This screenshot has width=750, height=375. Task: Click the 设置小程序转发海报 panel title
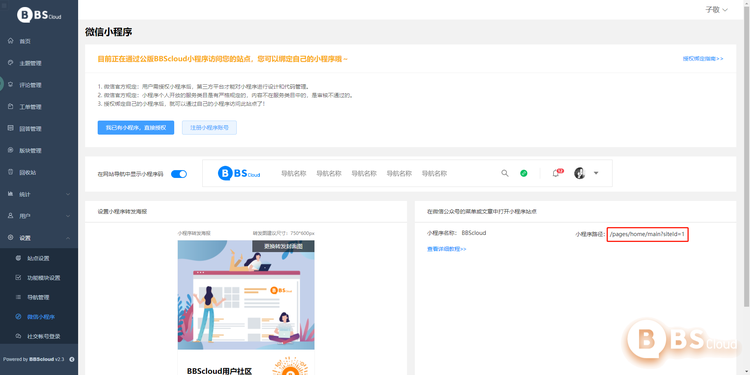pos(122,211)
